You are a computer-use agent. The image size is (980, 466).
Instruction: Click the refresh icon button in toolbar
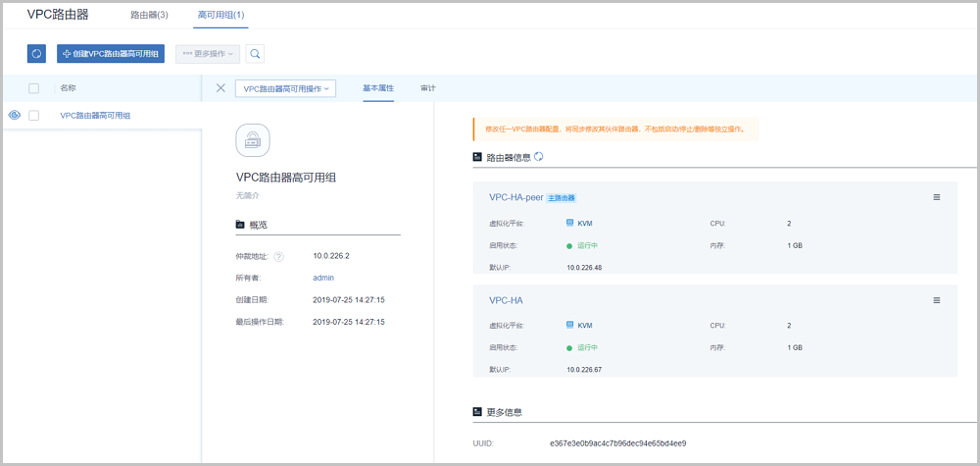(x=36, y=54)
